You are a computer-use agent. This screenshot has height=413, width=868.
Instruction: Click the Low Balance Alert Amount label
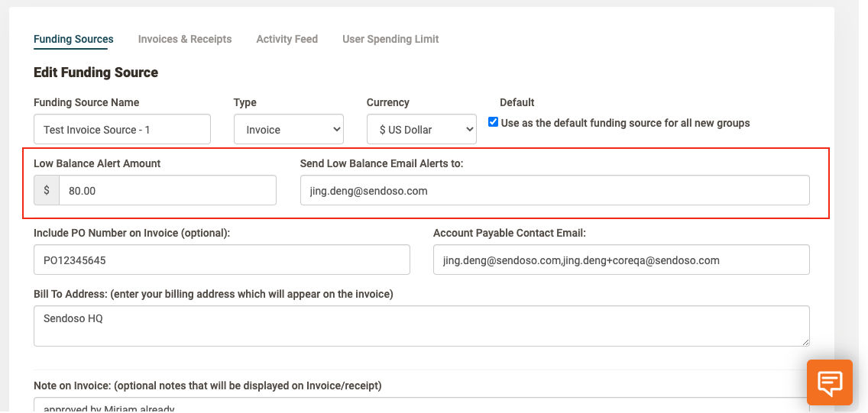97,163
